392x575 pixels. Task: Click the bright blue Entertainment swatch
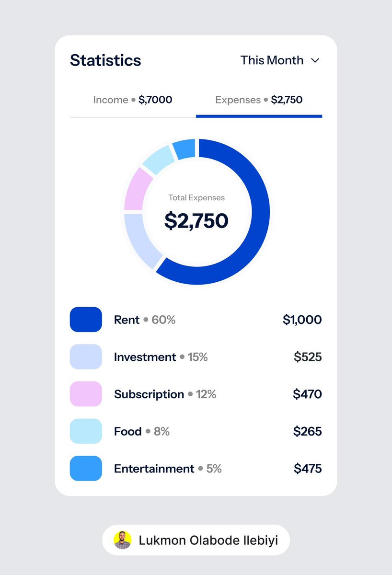(86, 469)
